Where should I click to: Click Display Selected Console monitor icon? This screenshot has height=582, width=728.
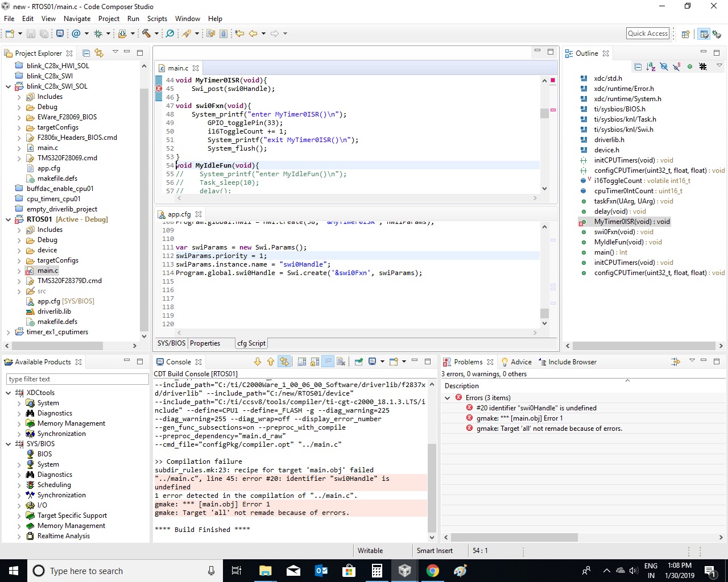pyautogui.click(x=373, y=361)
